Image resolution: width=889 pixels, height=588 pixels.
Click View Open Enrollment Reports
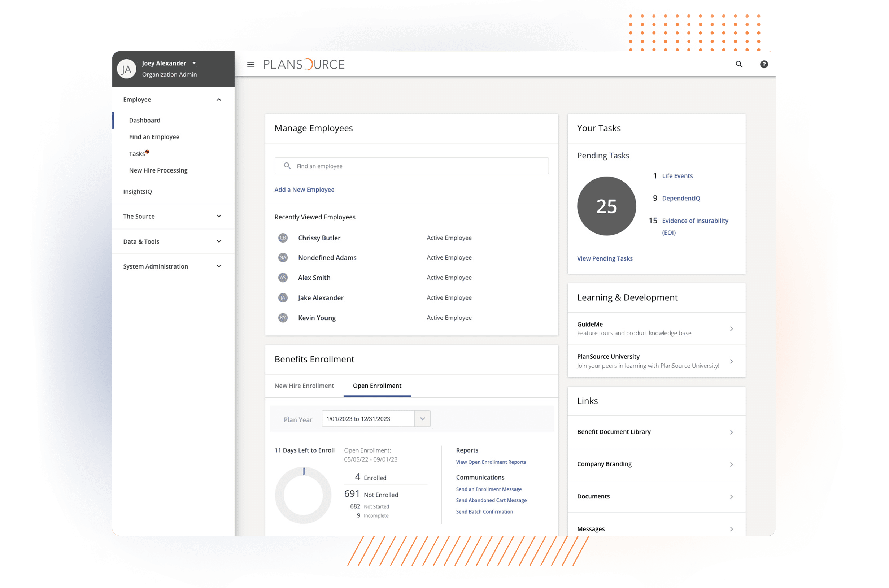491,462
